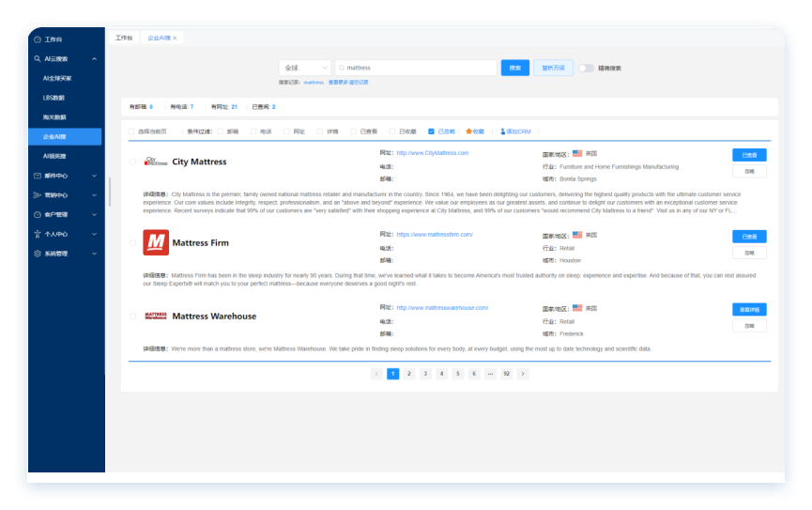Click the mattress keyword search field
Image resolution: width=812 pixels, height=510 pixels.
tap(416, 68)
